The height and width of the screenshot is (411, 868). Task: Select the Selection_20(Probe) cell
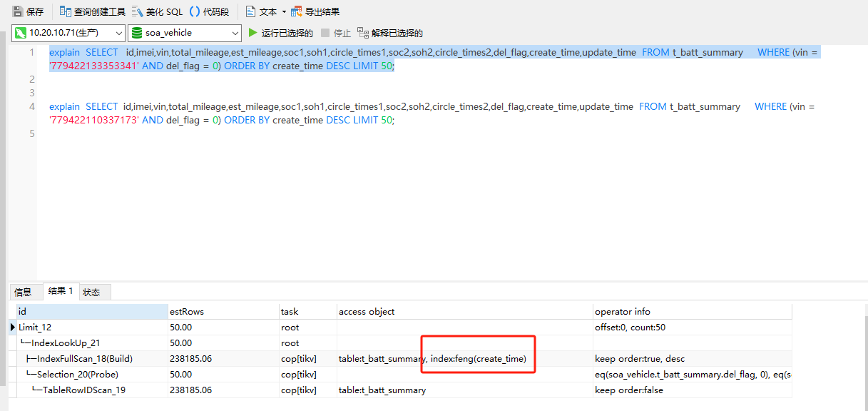(x=92, y=375)
